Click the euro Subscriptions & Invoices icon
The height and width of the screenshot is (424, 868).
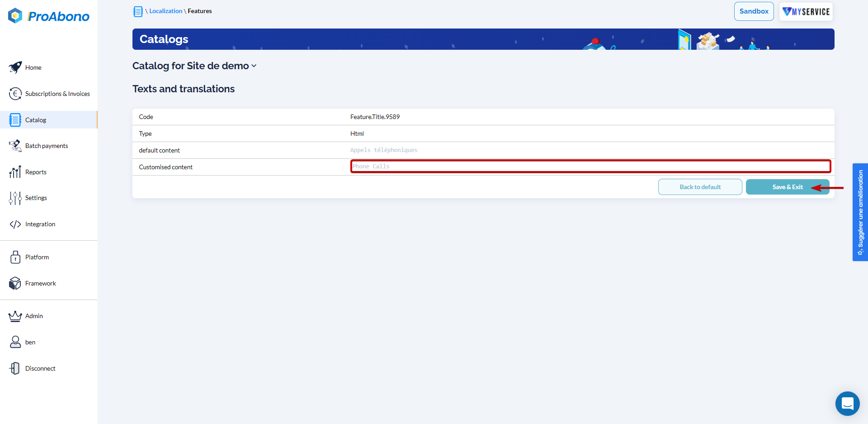(15, 94)
